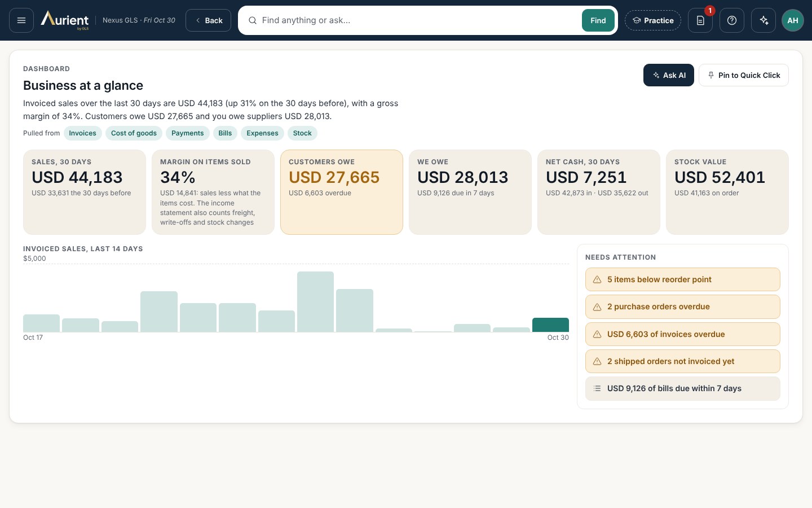Pin dashboard to Quick Click

point(744,75)
